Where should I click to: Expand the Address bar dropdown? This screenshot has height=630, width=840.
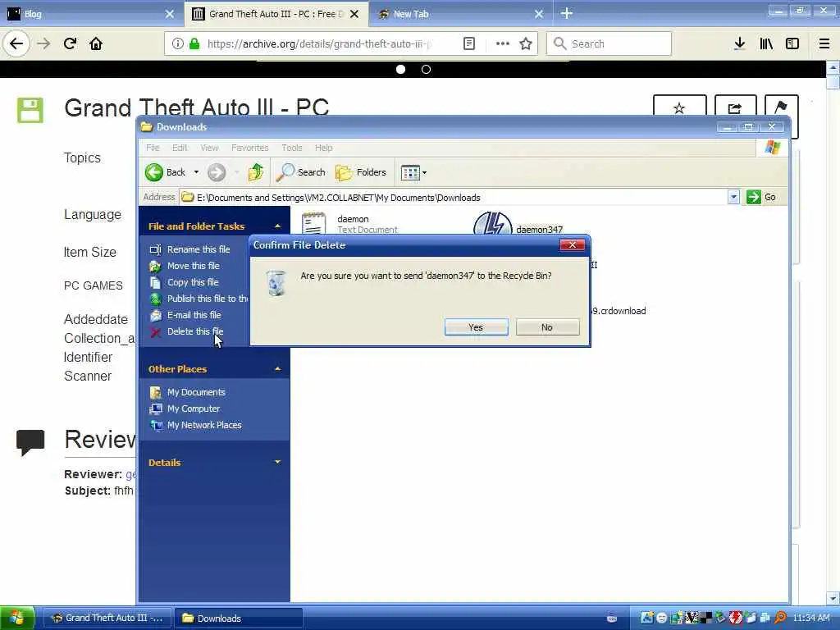click(733, 197)
